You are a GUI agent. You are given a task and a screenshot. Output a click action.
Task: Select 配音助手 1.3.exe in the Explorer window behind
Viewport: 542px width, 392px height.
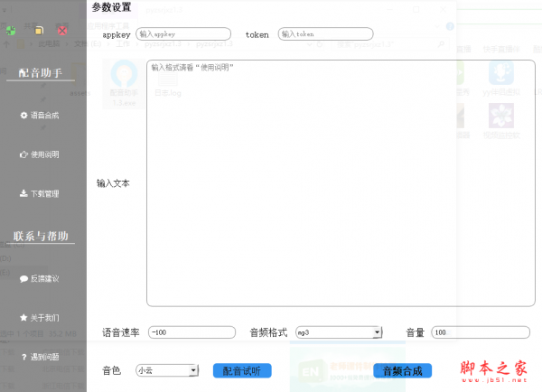coord(124,84)
